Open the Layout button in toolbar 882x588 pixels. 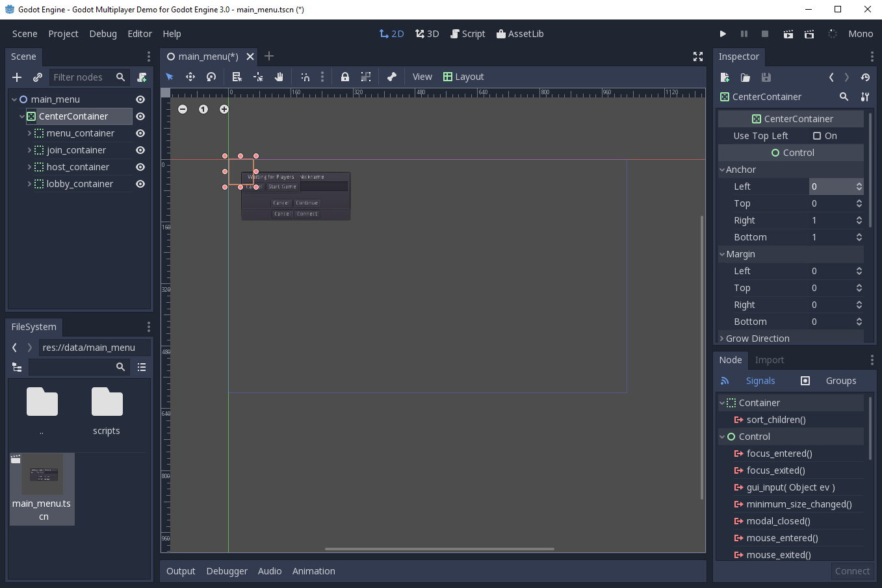tap(463, 77)
